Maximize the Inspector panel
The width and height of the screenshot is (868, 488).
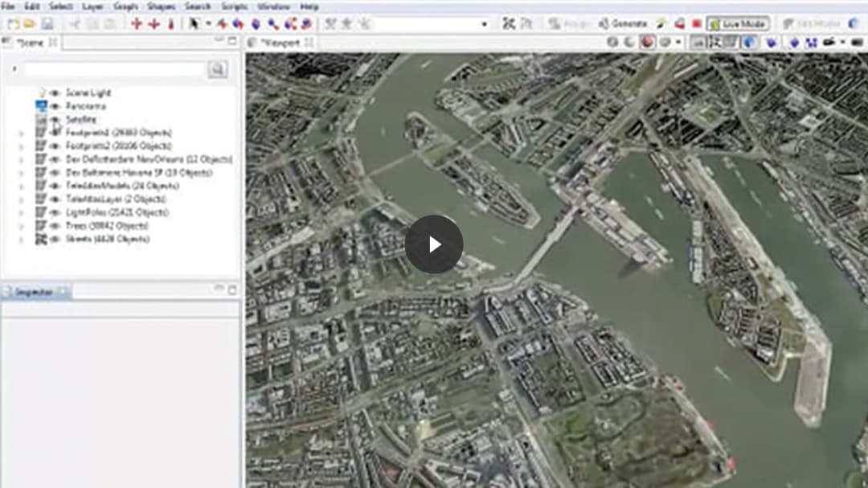tap(232, 289)
